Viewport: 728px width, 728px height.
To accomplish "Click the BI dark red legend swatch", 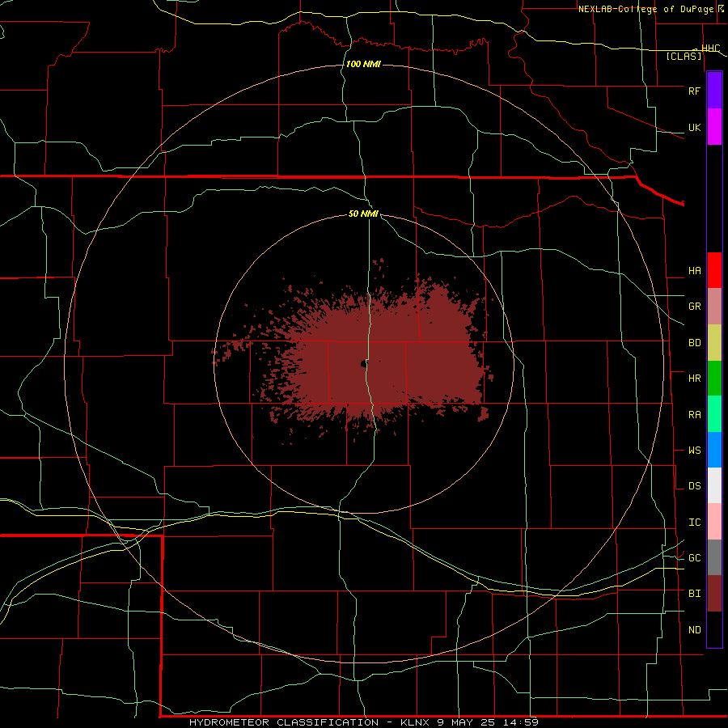I will [x=714, y=594].
